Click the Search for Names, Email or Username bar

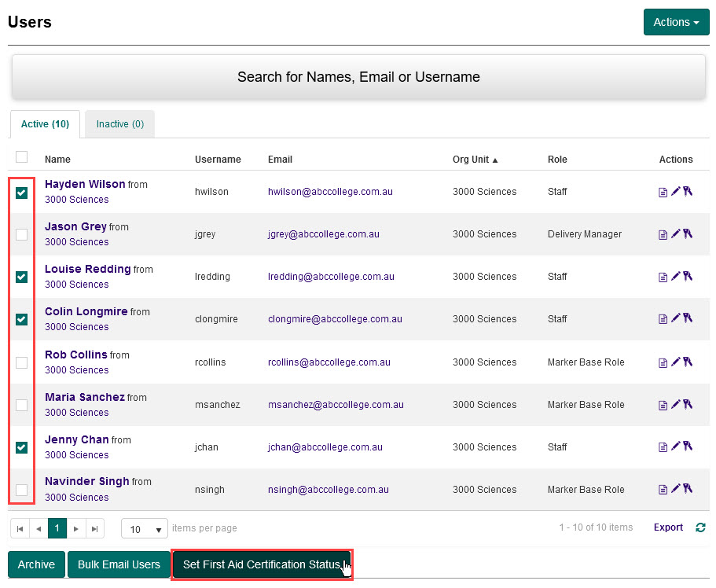358,77
